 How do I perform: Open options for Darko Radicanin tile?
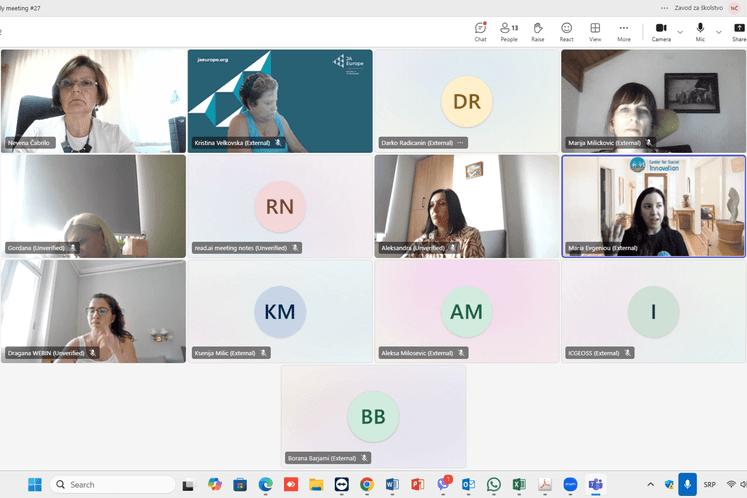461,143
